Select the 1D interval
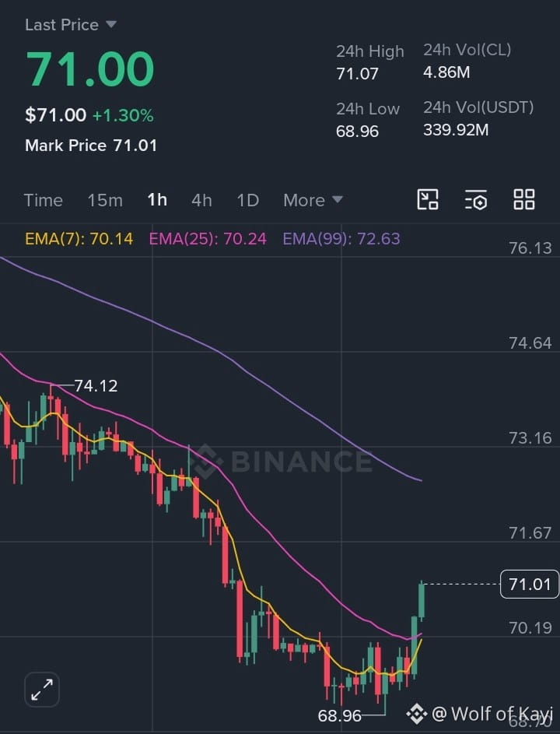The image size is (560, 734). tap(247, 200)
